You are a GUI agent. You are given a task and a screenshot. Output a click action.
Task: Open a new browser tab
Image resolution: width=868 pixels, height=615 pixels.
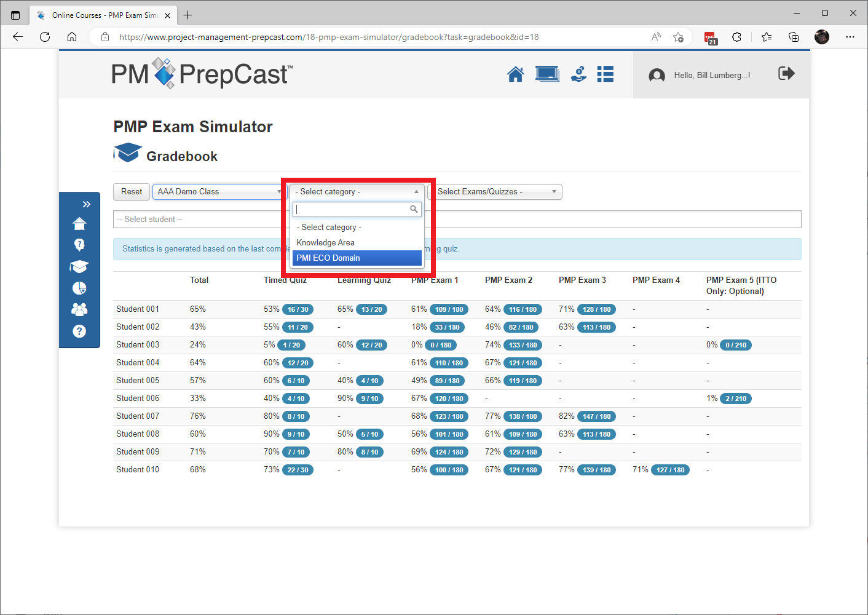188,15
